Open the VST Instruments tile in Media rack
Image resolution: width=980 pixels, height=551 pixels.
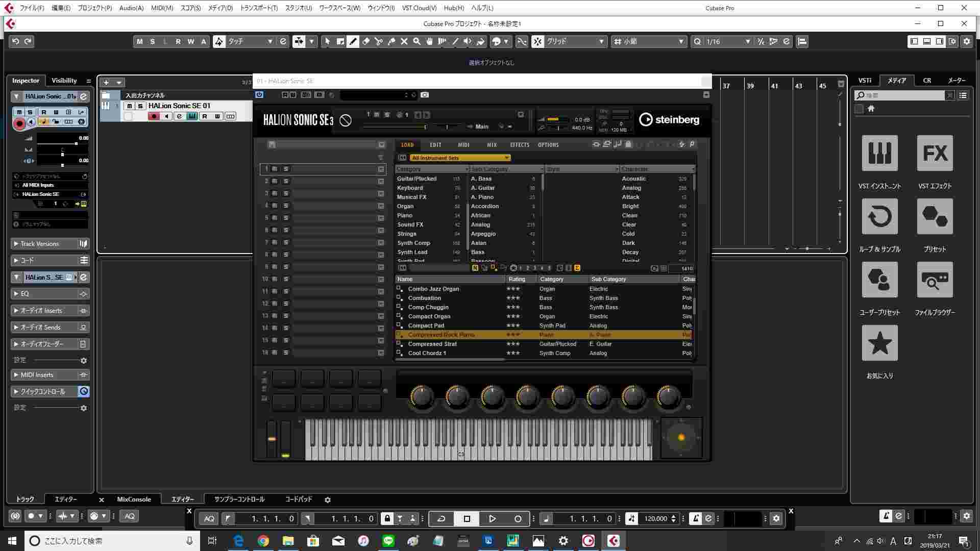coord(879,153)
